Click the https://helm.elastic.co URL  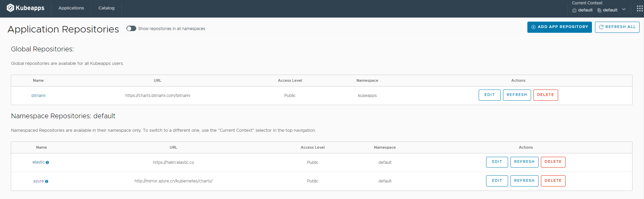[173, 163]
